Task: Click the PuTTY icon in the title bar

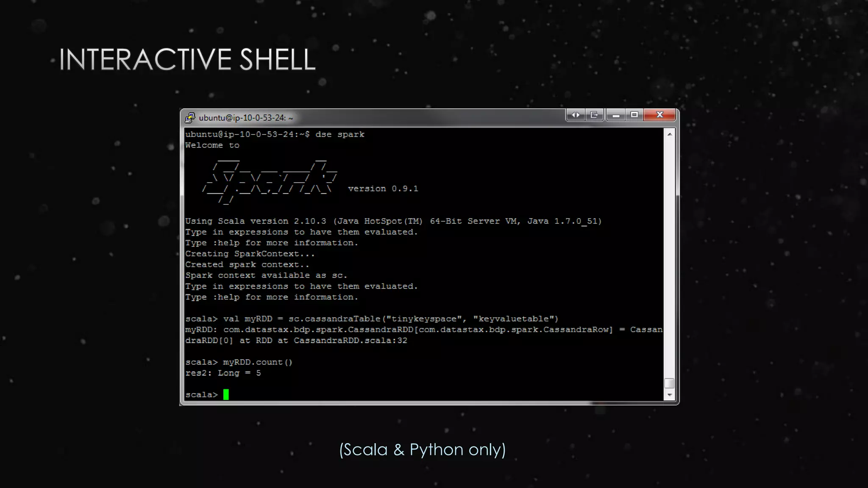Action: point(190,117)
